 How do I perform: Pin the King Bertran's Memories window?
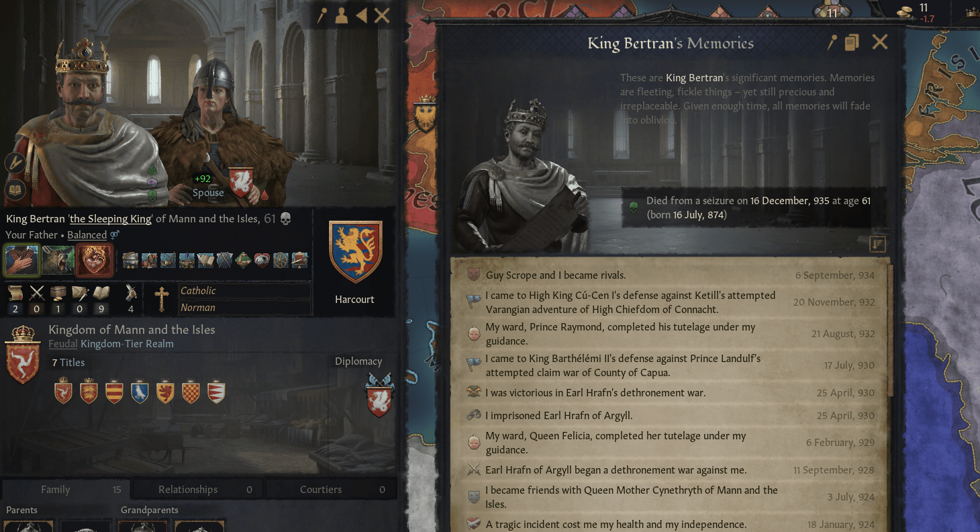[832, 43]
